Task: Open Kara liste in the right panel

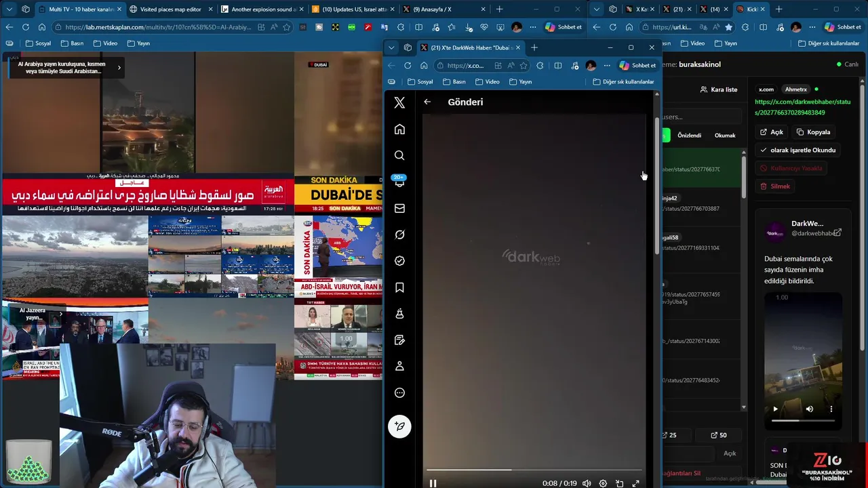Action: point(719,89)
